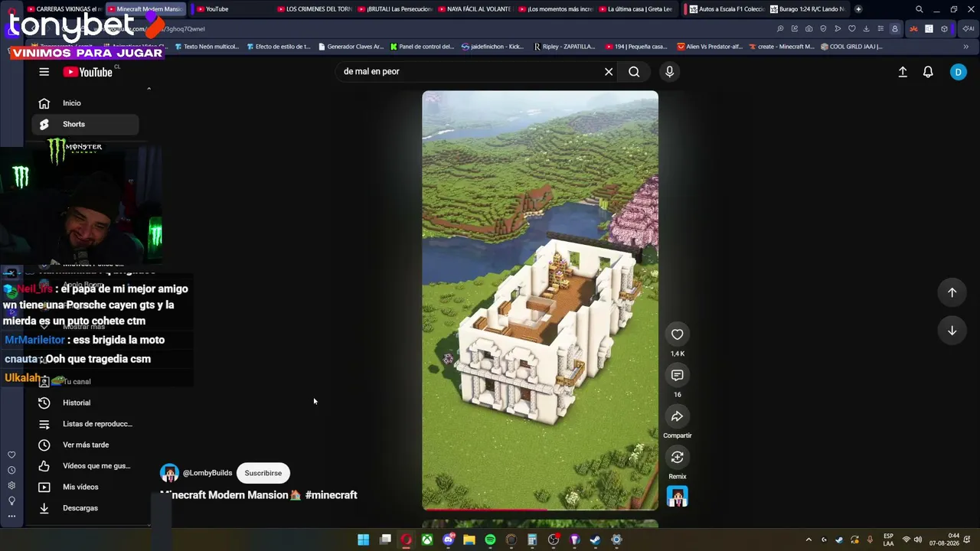Screen dimensions: 980x551
Task: Switch to LOS CRIMENES DEL TORN tab
Action: point(313,9)
